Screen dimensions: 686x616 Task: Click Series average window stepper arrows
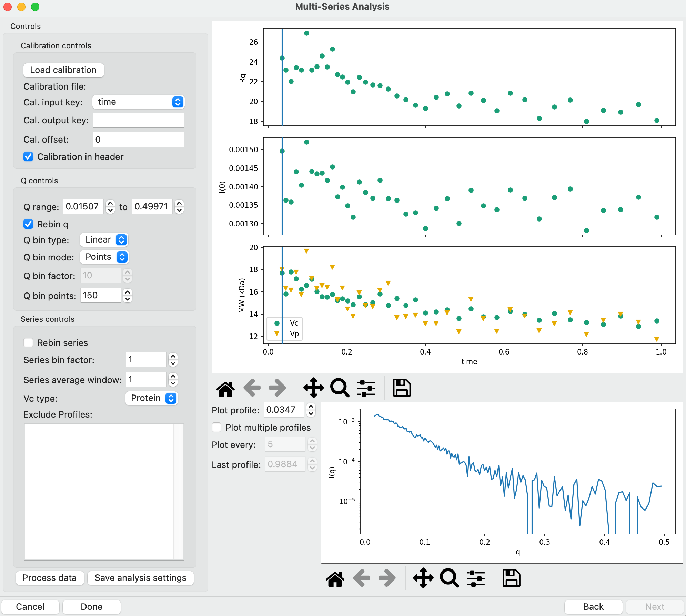173,379
